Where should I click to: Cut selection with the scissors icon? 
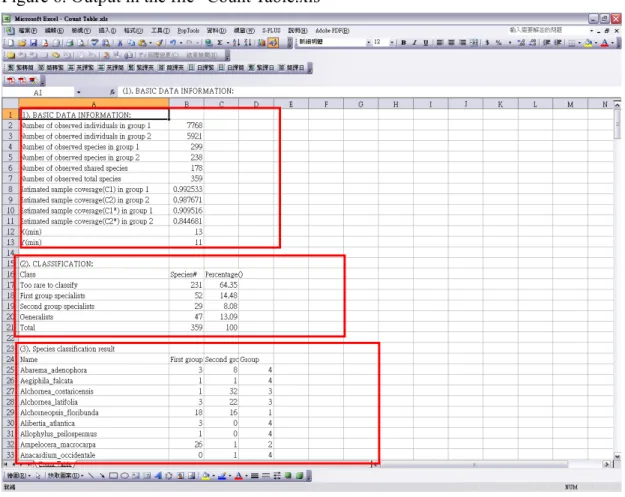[120, 43]
